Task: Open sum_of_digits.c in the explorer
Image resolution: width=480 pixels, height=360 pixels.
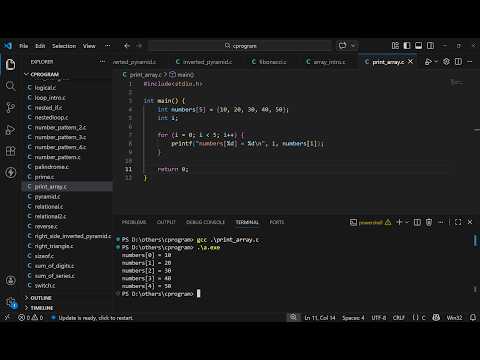Action: 54,266
